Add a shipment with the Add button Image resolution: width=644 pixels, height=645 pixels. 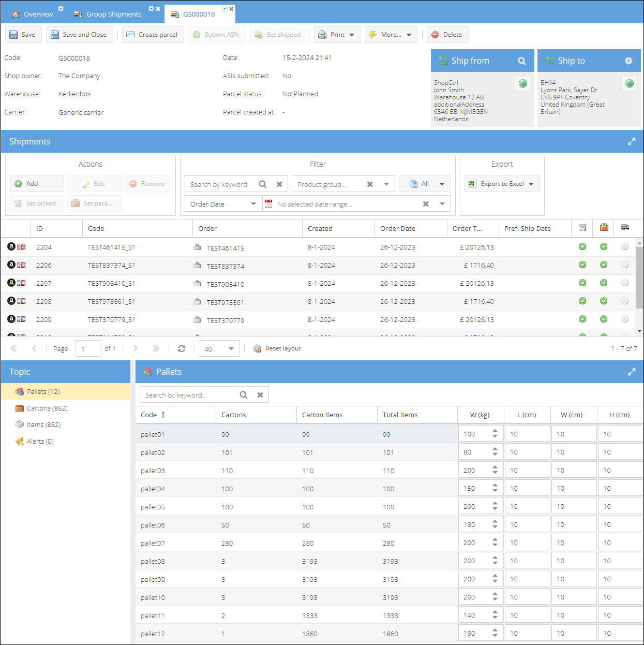(x=37, y=184)
